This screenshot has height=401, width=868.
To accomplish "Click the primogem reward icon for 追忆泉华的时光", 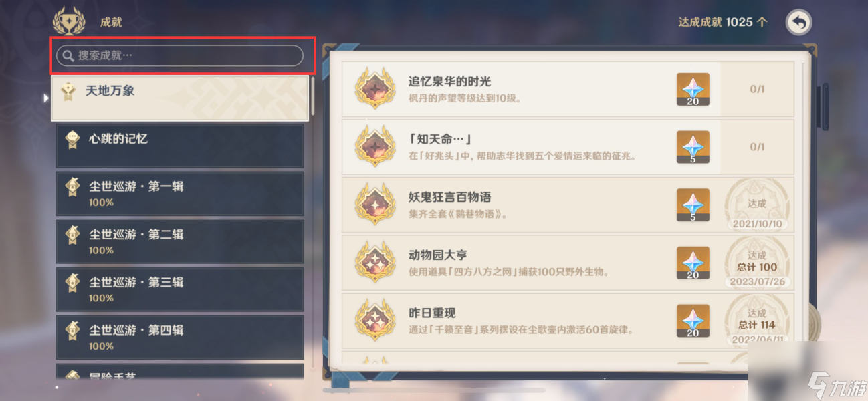I will 693,90.
